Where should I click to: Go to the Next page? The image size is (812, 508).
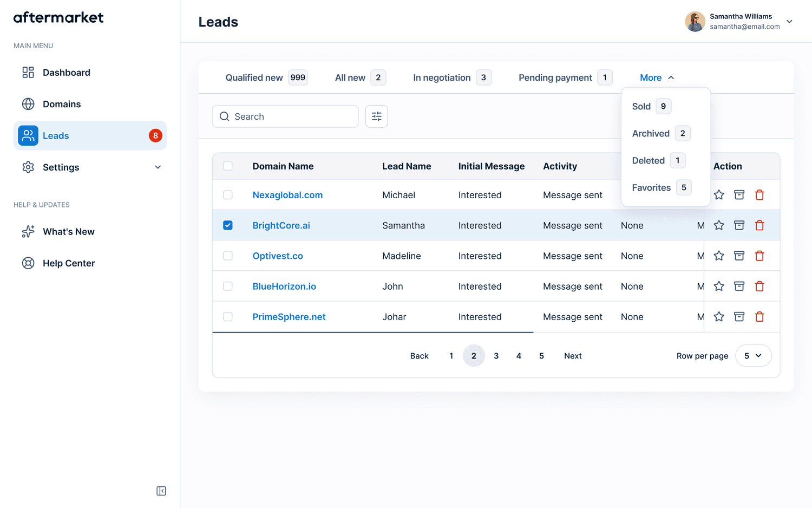573,356
